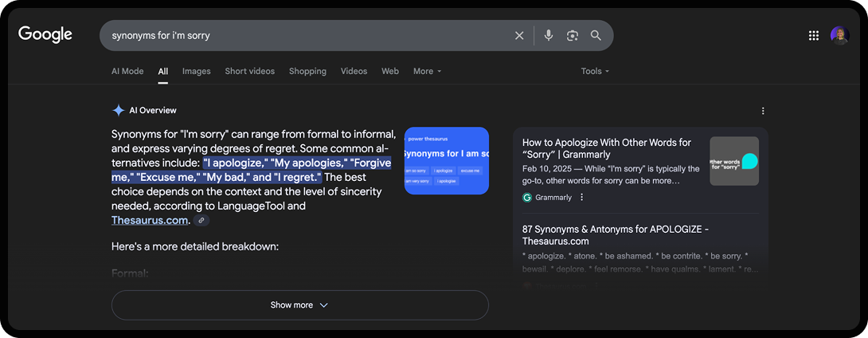This screenshot has width=868, height=338.
Task: Click 'Here's a more detailed breakdown:' text
Action: pyautogui.click(x=195, y=246)
